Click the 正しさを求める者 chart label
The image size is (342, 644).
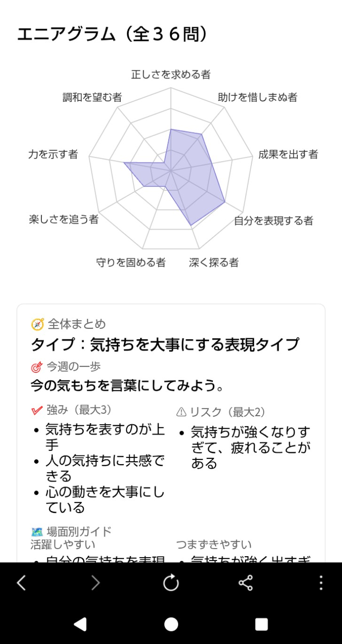pos(171,74)
